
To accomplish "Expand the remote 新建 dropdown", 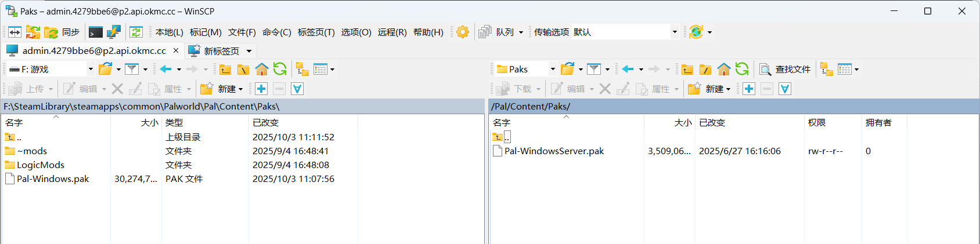I will coord(728,89).
